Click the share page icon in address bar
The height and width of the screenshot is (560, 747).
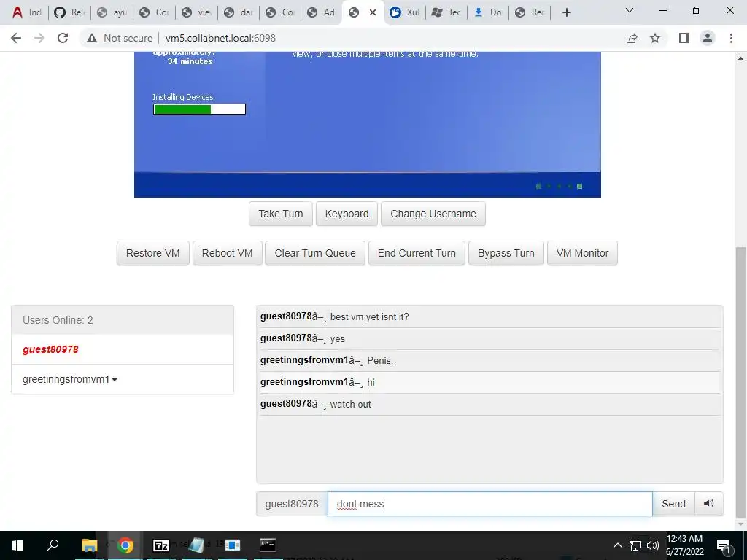tap(632, 38)
